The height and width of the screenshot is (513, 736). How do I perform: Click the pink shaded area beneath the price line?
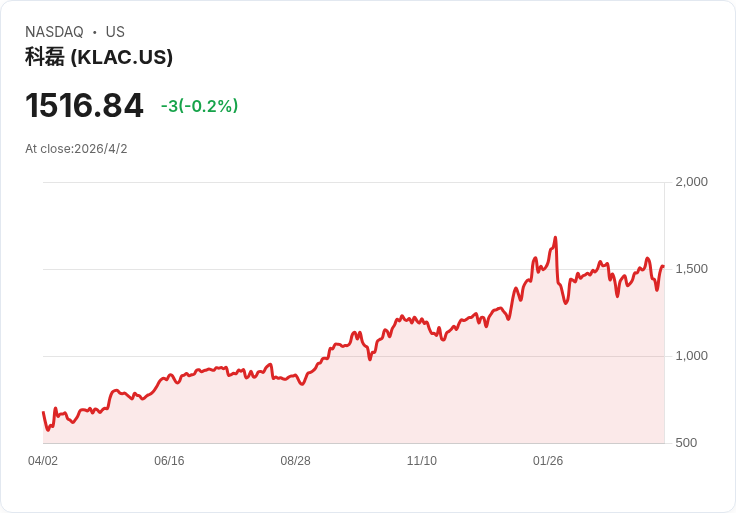click(400, 400)
